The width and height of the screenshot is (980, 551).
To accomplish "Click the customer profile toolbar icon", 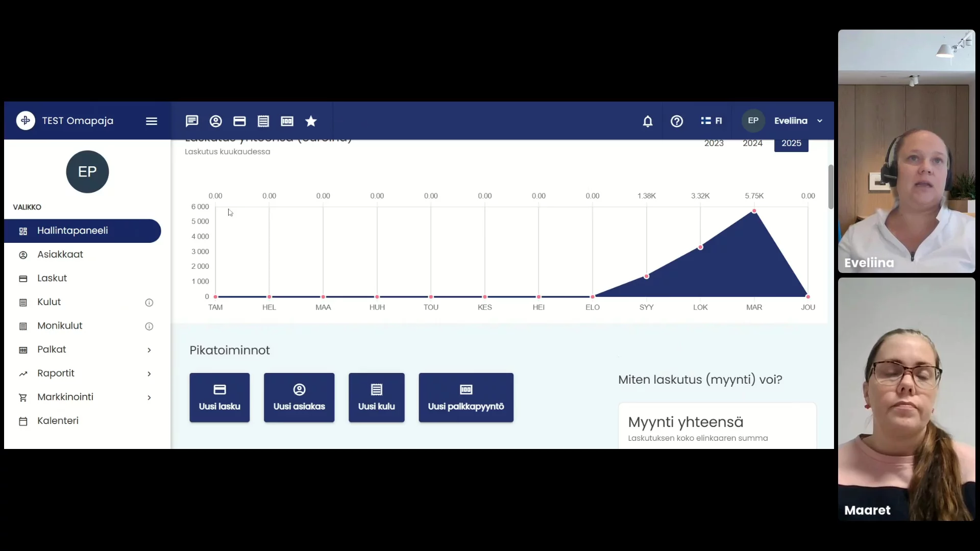I will click(x=215, y=121).
